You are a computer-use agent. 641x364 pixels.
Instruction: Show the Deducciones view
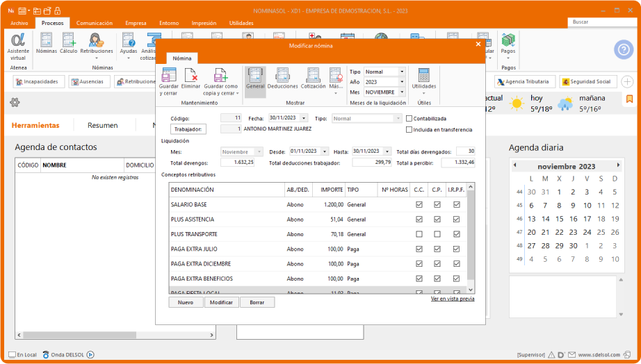[x=282, y=75]
